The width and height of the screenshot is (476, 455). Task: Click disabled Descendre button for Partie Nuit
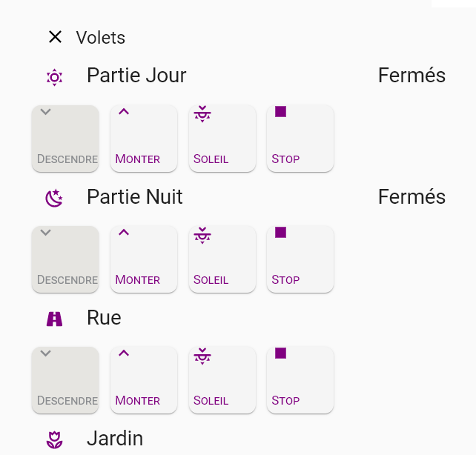point(65,259)
